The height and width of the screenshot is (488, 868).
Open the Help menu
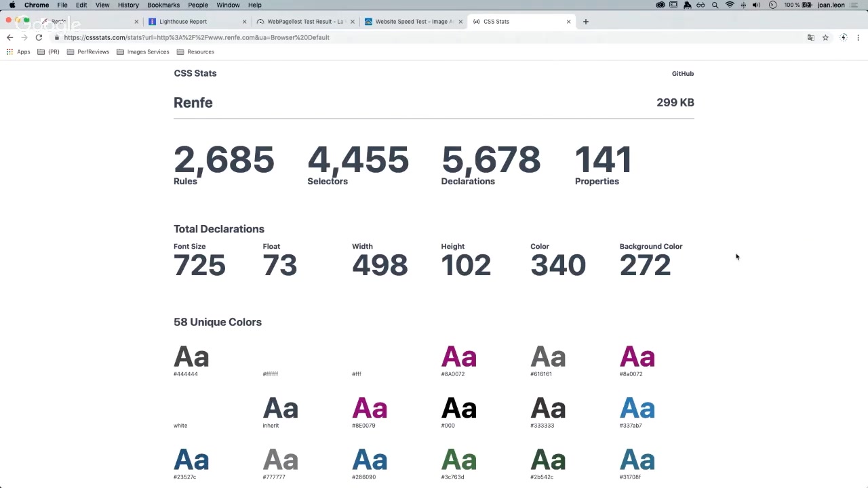click(255, 5)
